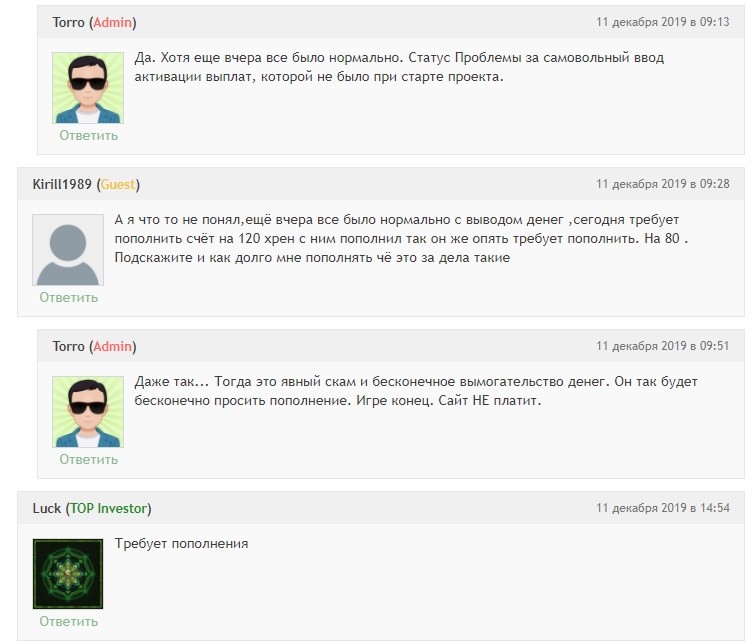This screenshot has height=643, width=755.
Task: Open Torro username in third comment
Action: pyautogui.click(x=68, y=346)
